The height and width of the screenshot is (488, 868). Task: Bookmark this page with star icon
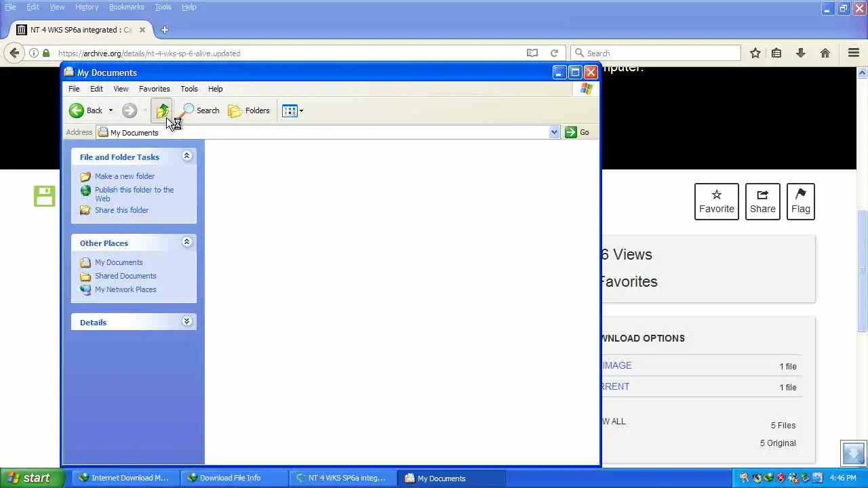point(755,53)
